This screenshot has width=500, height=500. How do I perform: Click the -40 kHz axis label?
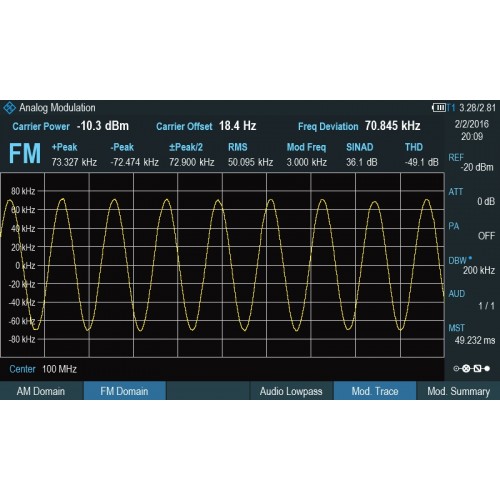click(22, 302)
